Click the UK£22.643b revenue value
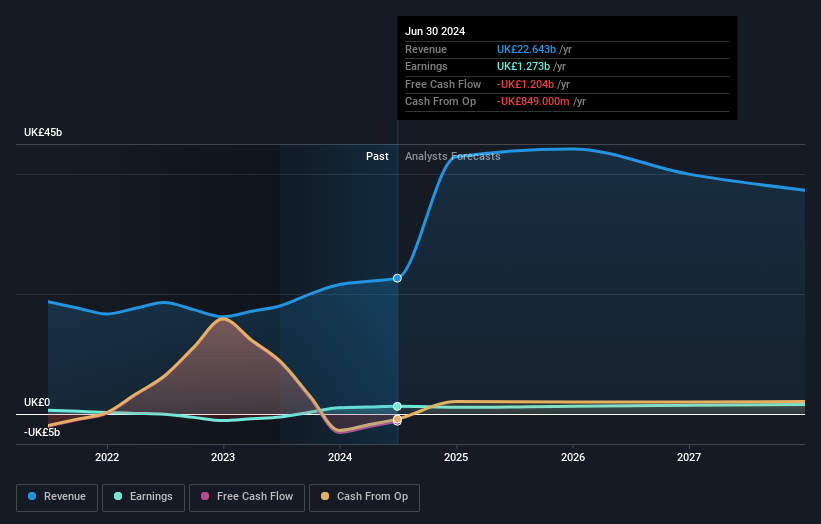Screen dimensions: 821x524 point(526,49)
